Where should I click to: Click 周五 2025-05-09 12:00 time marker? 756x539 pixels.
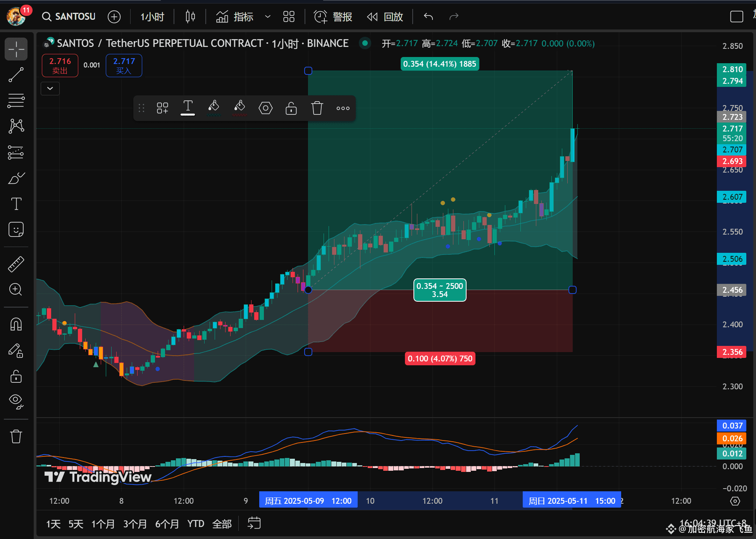(x=308, y=501)
